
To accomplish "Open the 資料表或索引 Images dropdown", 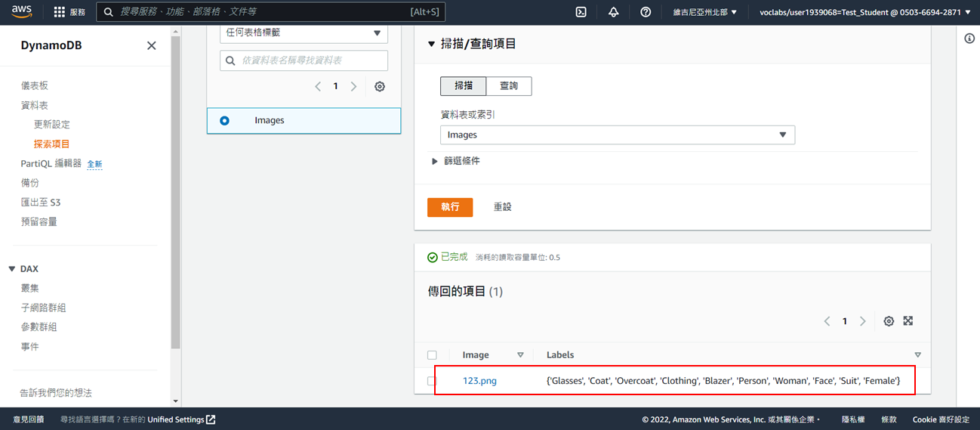I will coord(618,135).
